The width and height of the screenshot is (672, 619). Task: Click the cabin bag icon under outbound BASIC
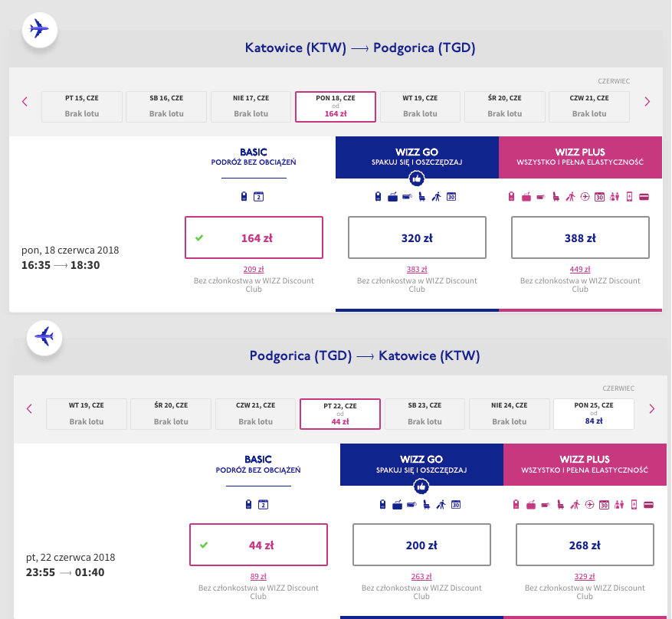coord(244,197)
